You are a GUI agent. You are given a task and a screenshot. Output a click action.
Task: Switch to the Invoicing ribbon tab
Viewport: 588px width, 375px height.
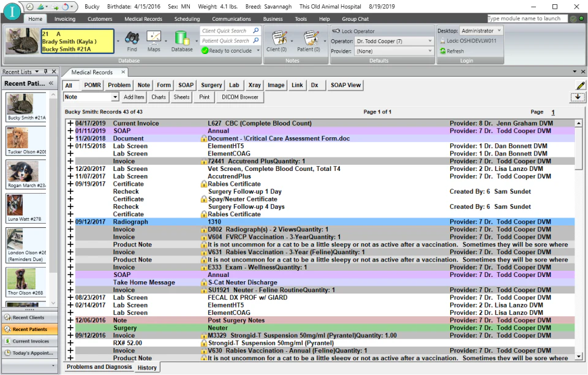coord(65,18)
